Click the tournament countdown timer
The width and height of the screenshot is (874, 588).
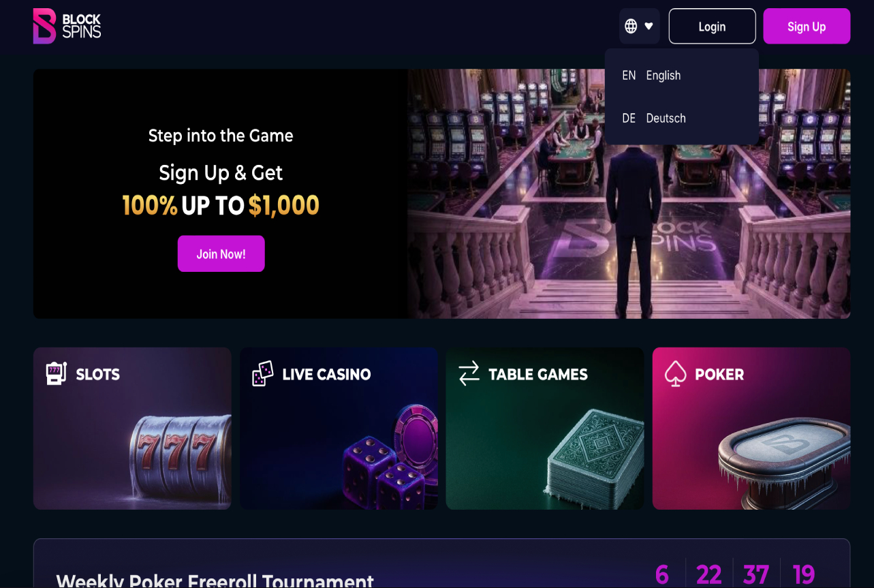(x=735, y=574)
